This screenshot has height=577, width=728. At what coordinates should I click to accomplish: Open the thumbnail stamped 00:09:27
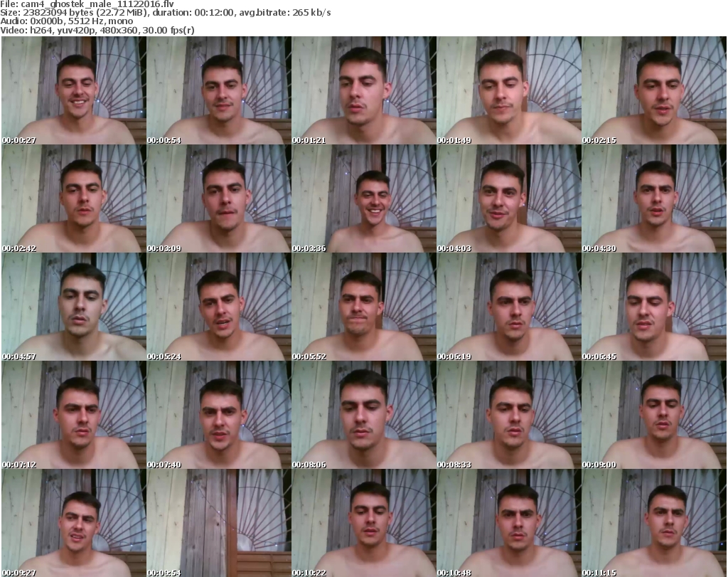point(74,523)
